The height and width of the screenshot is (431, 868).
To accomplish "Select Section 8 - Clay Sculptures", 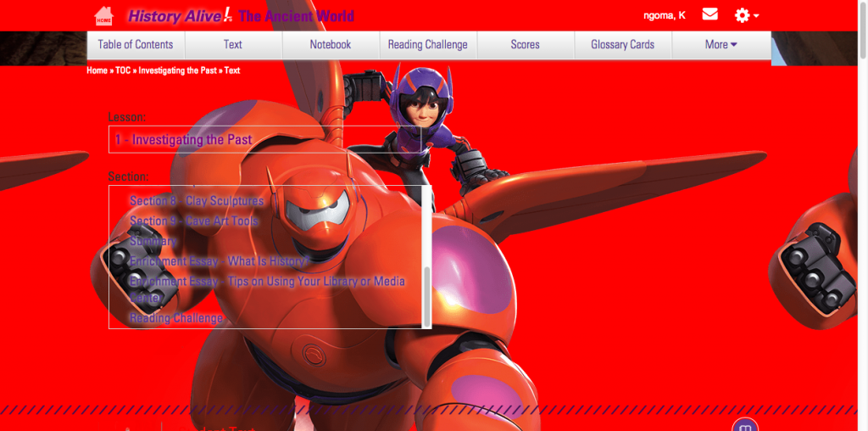I will click(197, 200).
